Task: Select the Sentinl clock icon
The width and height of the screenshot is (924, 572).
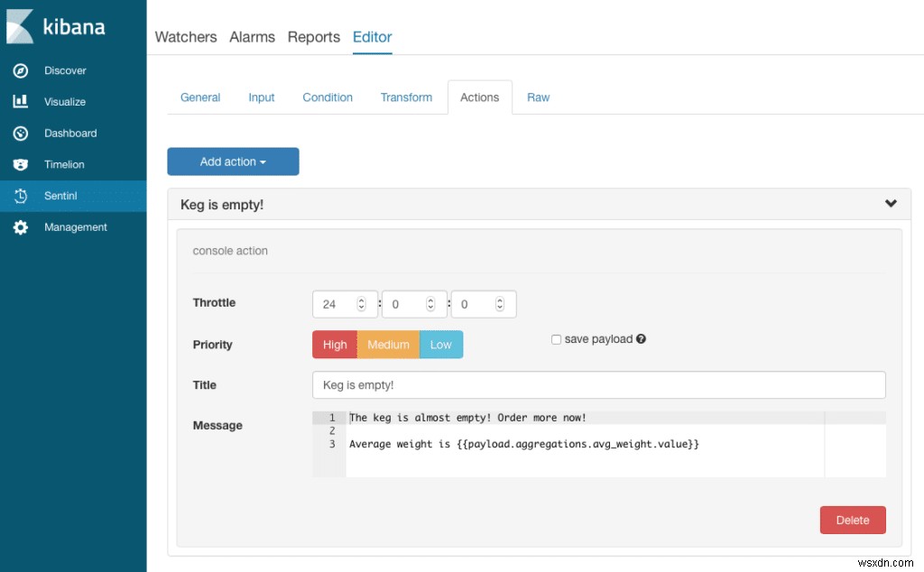Action: tap(60, 195)
